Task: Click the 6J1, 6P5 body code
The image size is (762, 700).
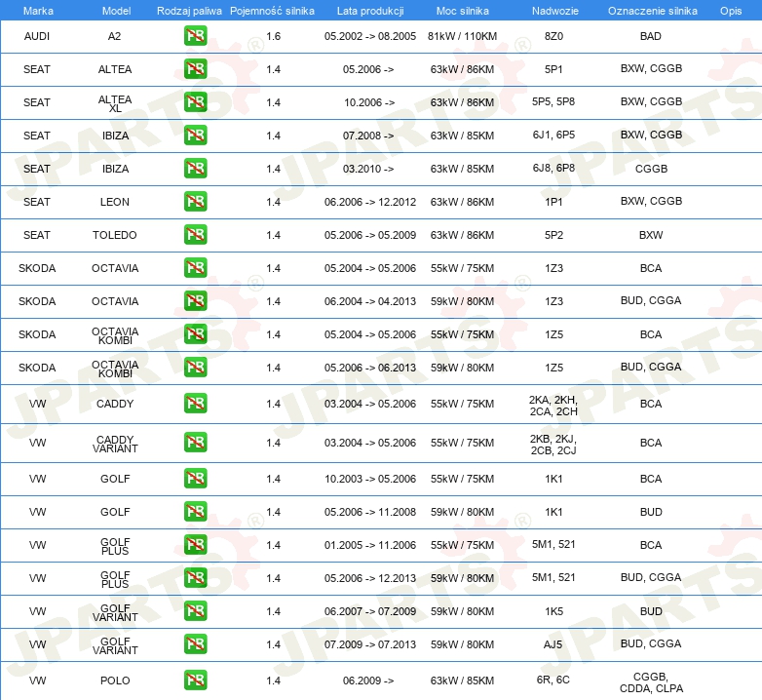Action: [553, 135]
